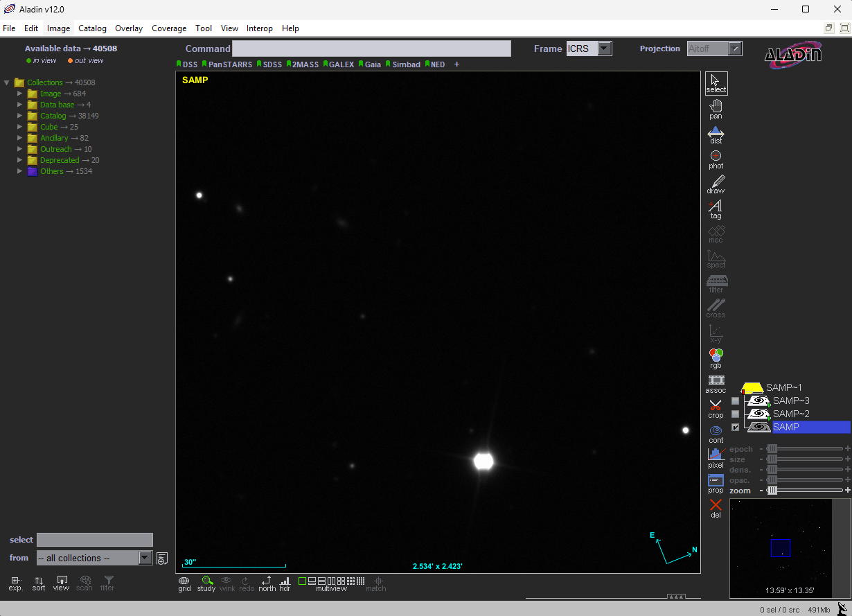Open the prop properties tool
This screenshot has height=616, width=852.
click(716, 484)
